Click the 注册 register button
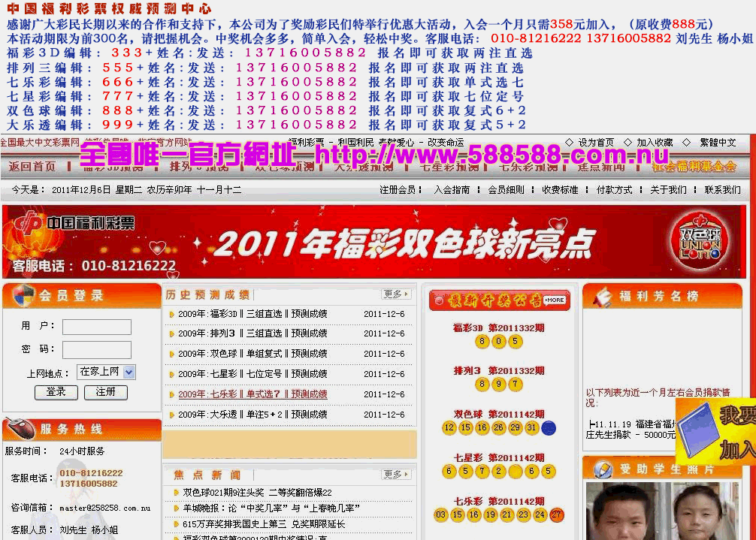 click(x=106, y=393)
